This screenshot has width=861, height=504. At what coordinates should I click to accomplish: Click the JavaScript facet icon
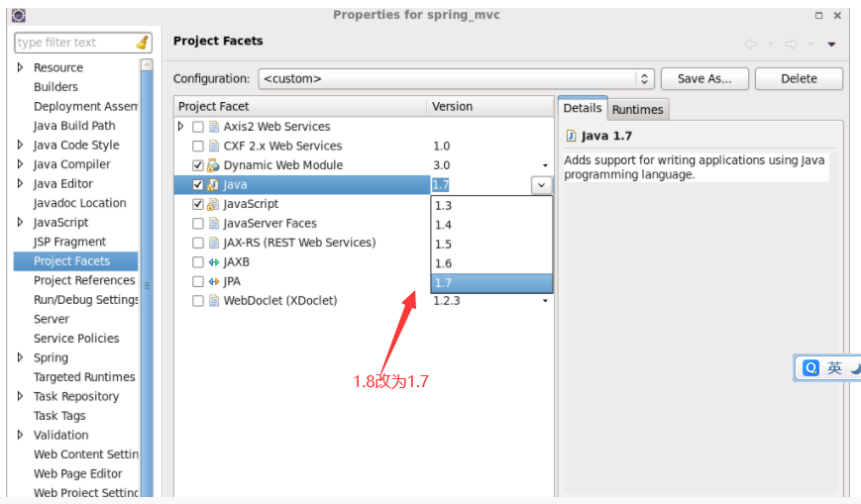(x=213, y=204)
